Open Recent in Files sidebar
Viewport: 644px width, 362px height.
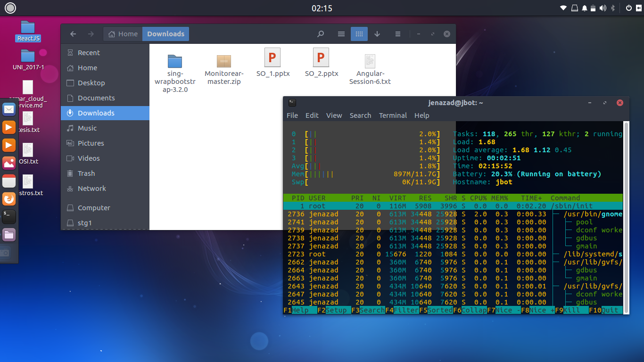pos(105,53)
